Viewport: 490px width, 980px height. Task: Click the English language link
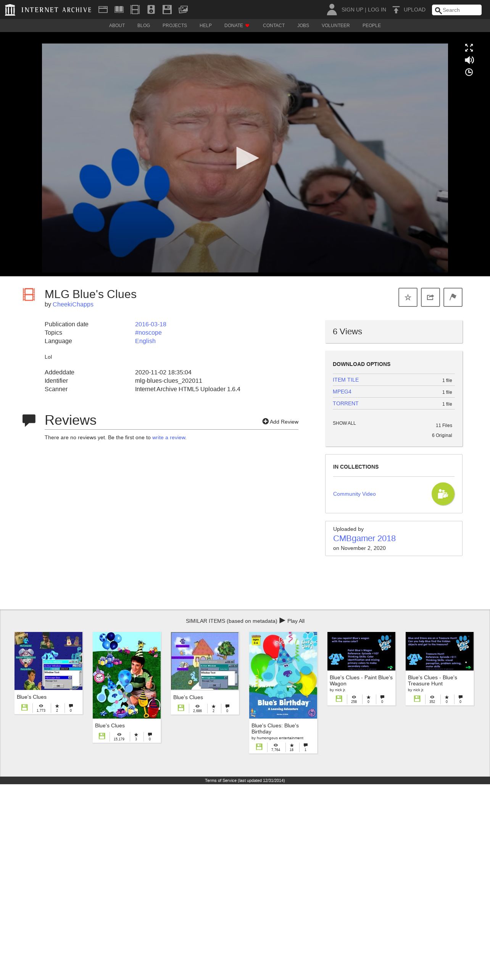click(145, 341)
